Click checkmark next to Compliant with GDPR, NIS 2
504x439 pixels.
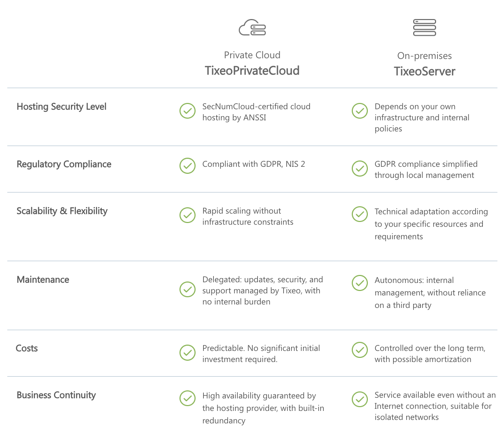(x=188, y=166)
